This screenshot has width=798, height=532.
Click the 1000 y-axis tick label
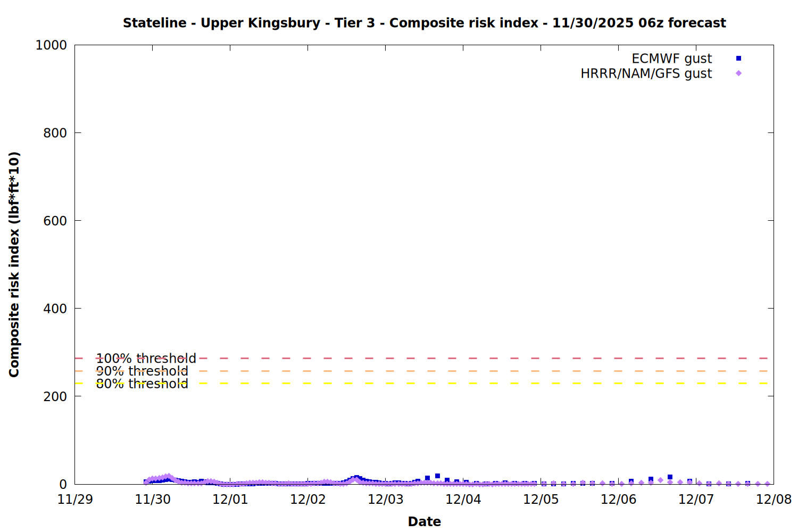51,45
